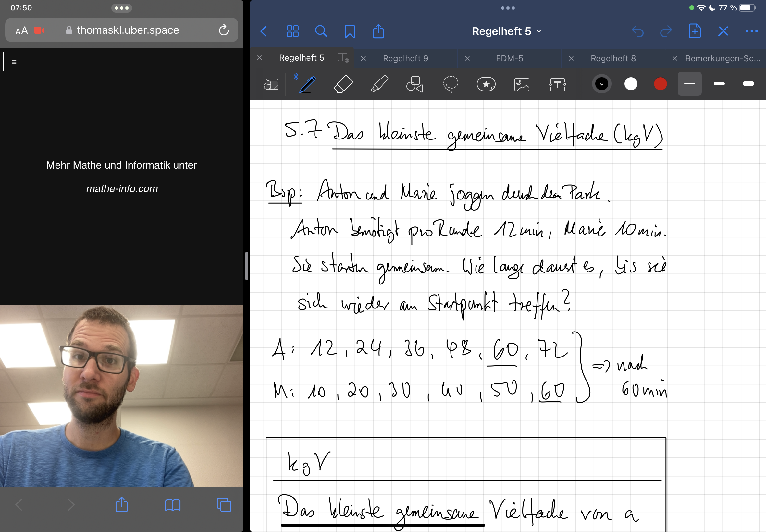
Task: Select the Eraser tool
Action: (343, 84)
